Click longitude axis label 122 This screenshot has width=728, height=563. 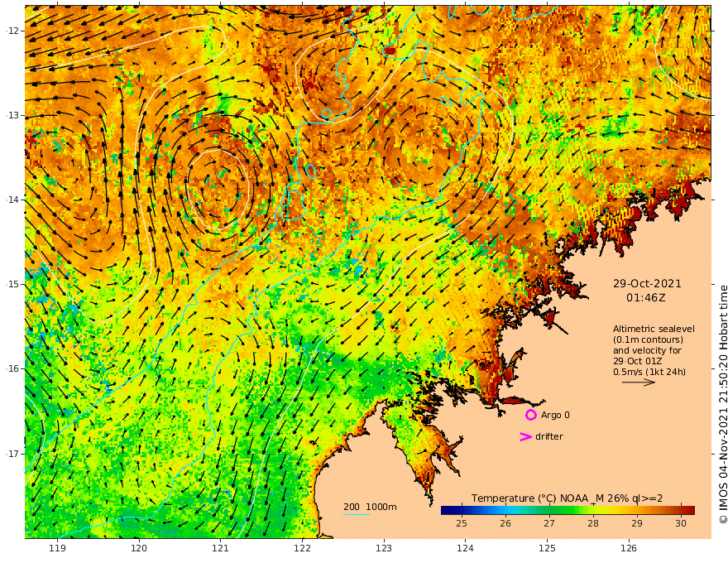click(x=302, y=548)
